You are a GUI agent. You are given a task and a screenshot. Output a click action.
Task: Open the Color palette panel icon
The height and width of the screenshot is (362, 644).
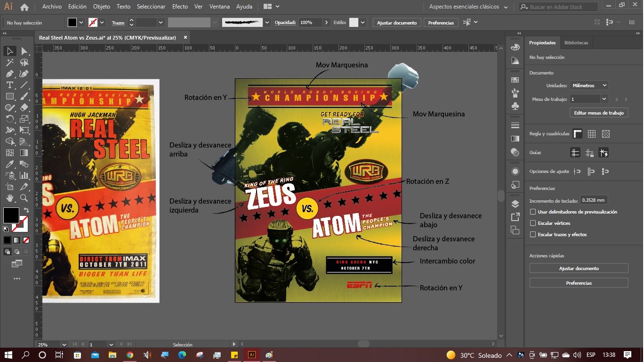coord(515,48)
